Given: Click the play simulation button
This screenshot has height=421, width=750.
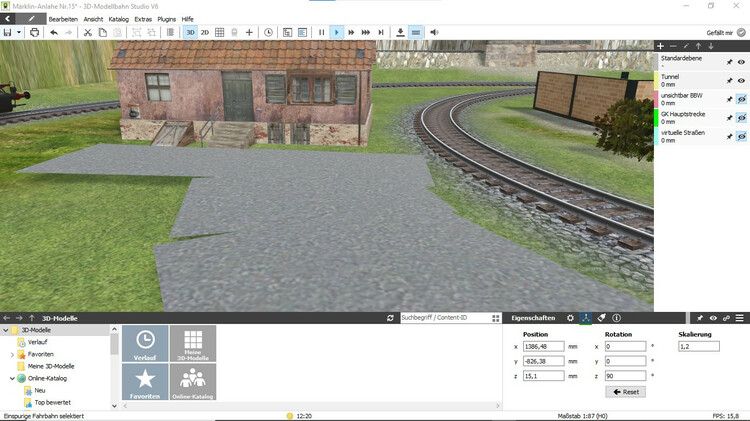Looking at the screenshot, I should (336, 33).
